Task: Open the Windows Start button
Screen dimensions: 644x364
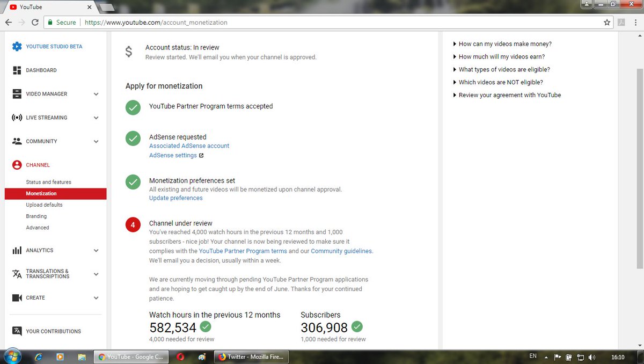Action: (12, 356)
